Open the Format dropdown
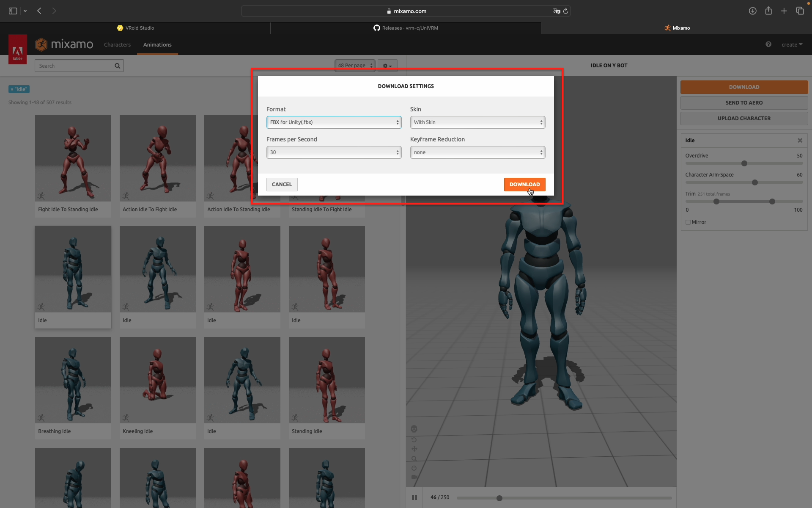This screenshot has width=812, height=508. click(334, 122)
